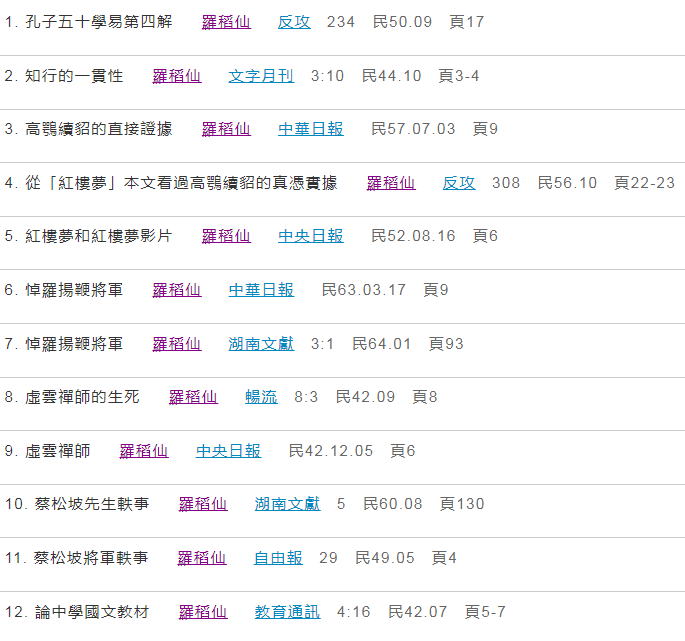Open 中華日報 link in entry 3
Screen dimensions: 685x641
310,129
